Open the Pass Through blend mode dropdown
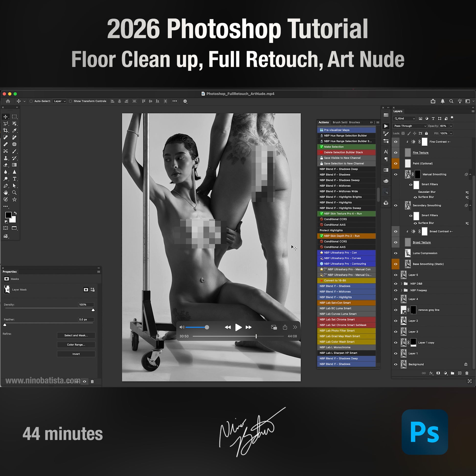The height and width of the screenshot is (476, 476). tap(410, 126)
